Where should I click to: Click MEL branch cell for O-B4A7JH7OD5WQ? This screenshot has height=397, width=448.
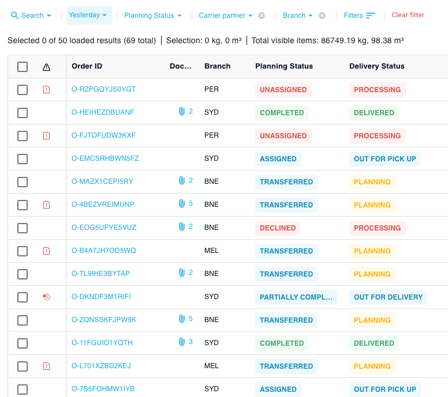coord(211,250)
